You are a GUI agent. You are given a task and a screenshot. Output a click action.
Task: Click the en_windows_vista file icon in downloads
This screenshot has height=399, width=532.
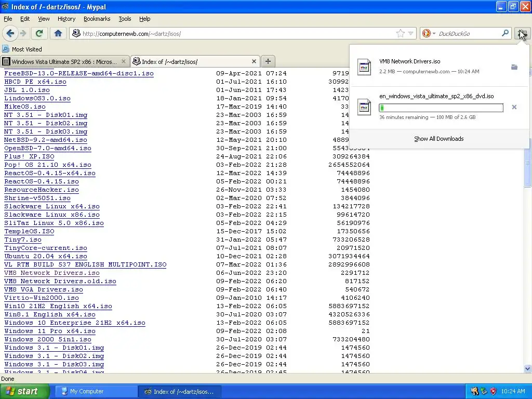pyautogui.click(x=364, y=107)
